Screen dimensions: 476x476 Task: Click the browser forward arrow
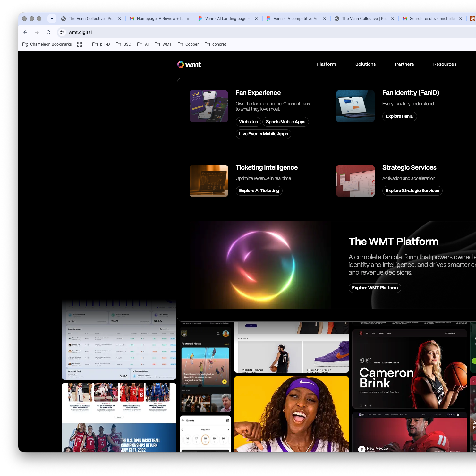[x=37, y=32]
